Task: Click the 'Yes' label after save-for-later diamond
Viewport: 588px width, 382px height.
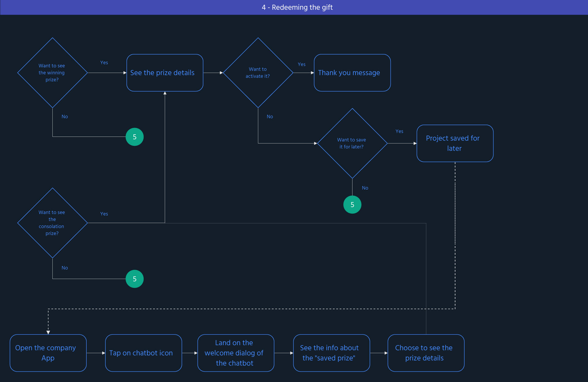Action: pos(399,131)
